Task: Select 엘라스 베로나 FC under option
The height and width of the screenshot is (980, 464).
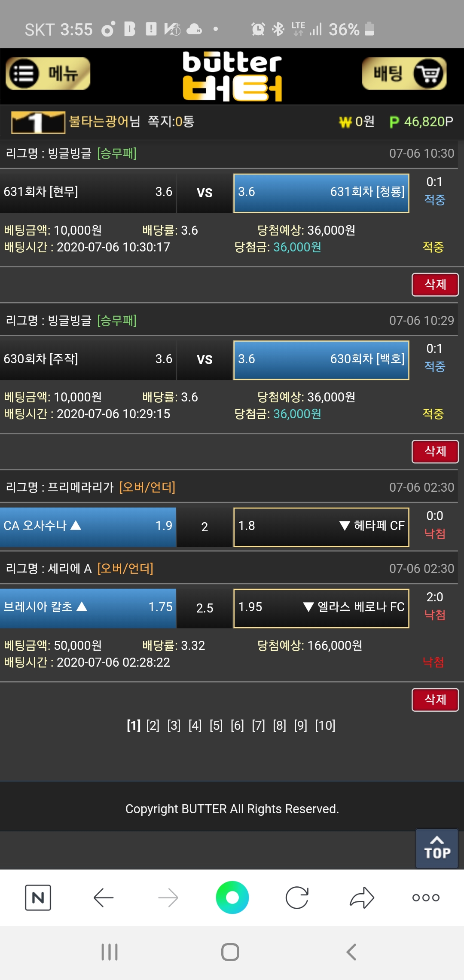Action: [x=321, y=608]
